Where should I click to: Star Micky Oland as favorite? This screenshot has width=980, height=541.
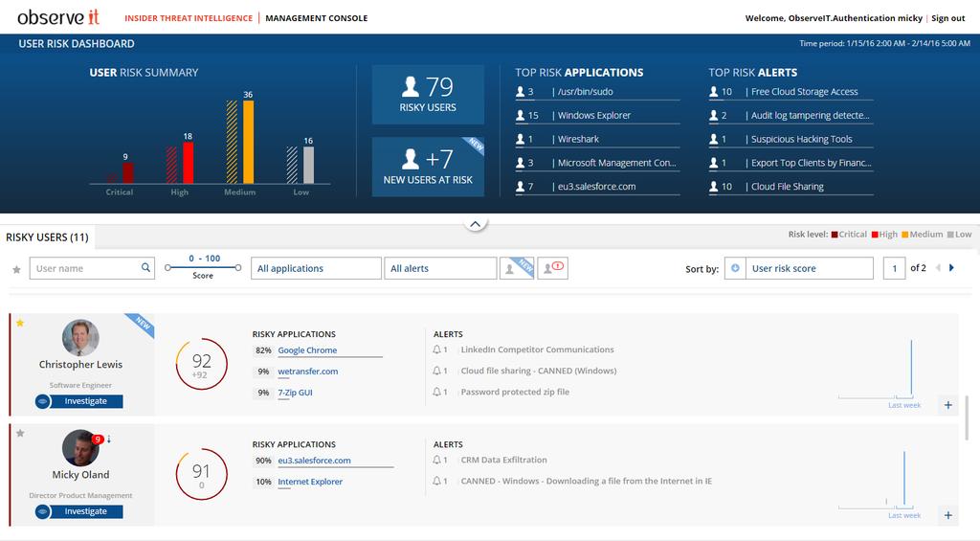tap(20, 433)
